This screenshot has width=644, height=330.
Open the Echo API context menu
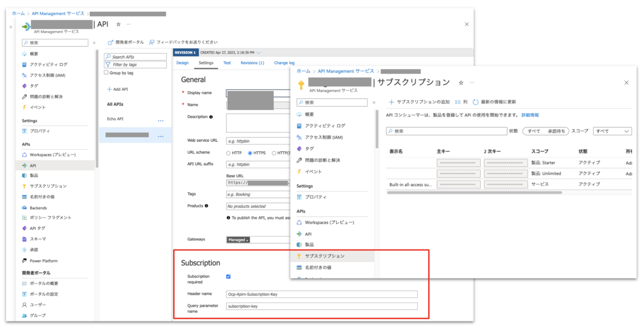pyautogui.click(x=160, y=121)
